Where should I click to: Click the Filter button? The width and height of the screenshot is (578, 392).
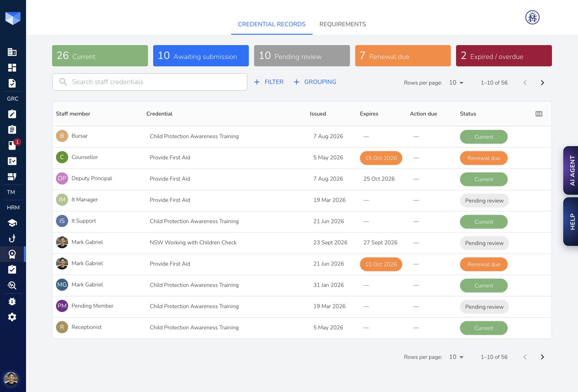pyautogui.click(x=269, y=82)
